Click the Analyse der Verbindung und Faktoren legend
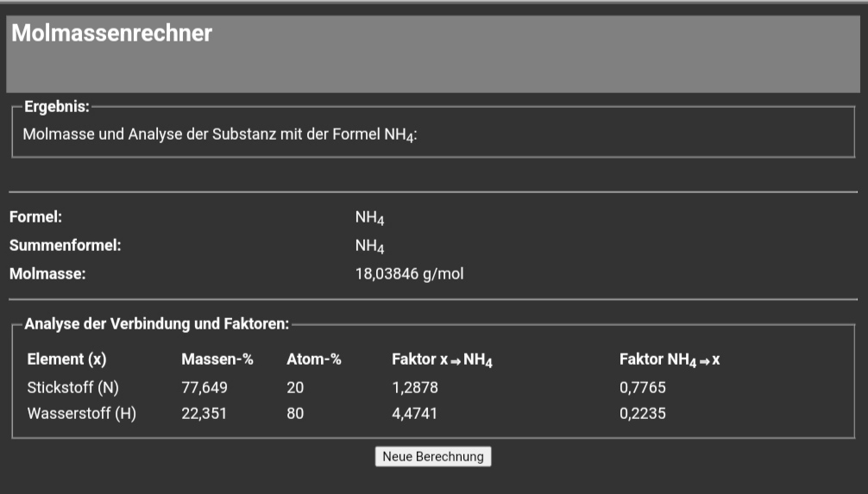 157,324
